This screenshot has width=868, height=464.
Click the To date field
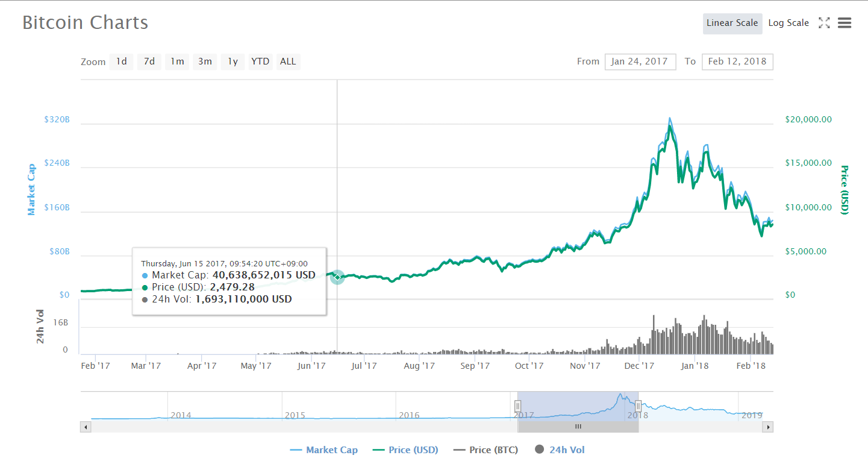[737, 61]
